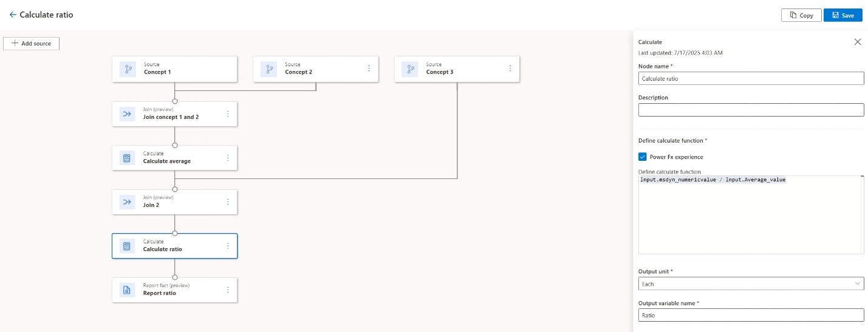This screenshot has height=332, width=868.
Task: Click the Concept 3 source icon
Action: pyautogui.click(x=410, y=69)
